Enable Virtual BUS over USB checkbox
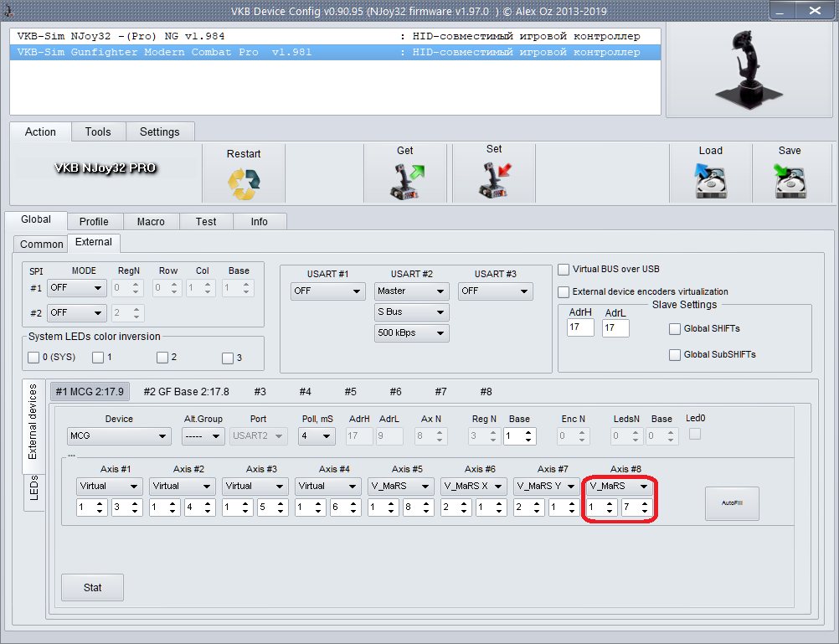 [564, 270]
